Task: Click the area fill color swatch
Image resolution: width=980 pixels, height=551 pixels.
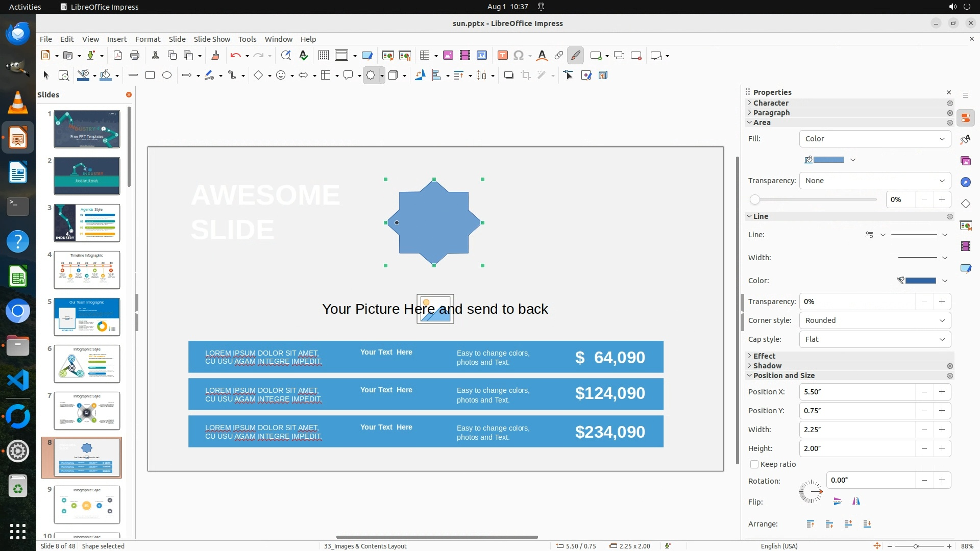Action: pyautogui.click(x=828, y=160)
